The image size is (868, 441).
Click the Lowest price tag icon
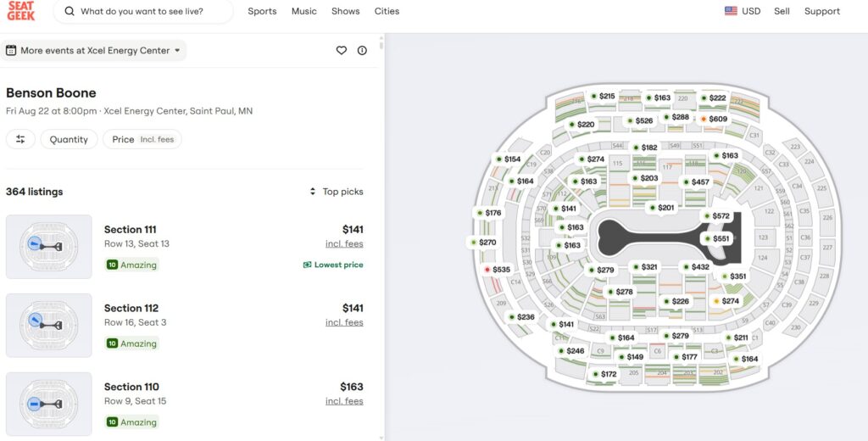pyautogui.click(x=307, y=265)
